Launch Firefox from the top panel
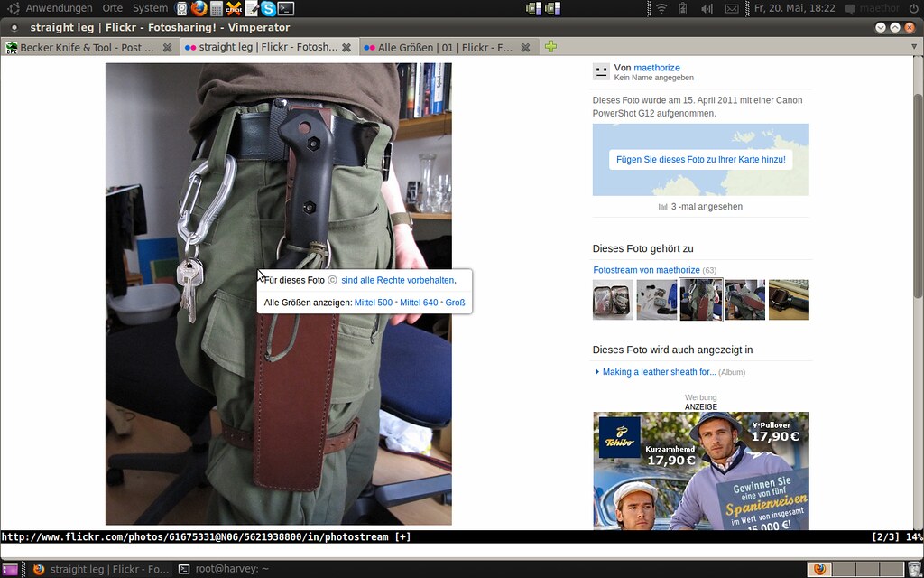 [x=199, y=8]
